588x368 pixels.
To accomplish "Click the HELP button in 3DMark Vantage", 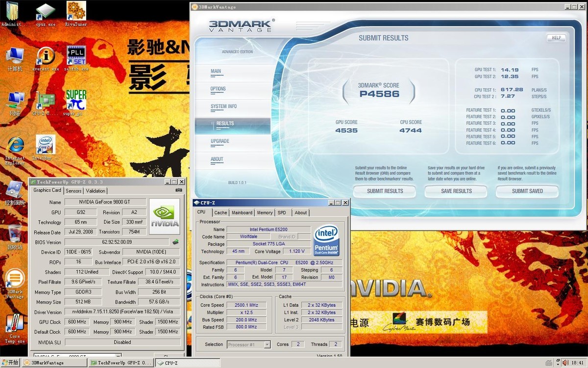I will pos(556,38).
